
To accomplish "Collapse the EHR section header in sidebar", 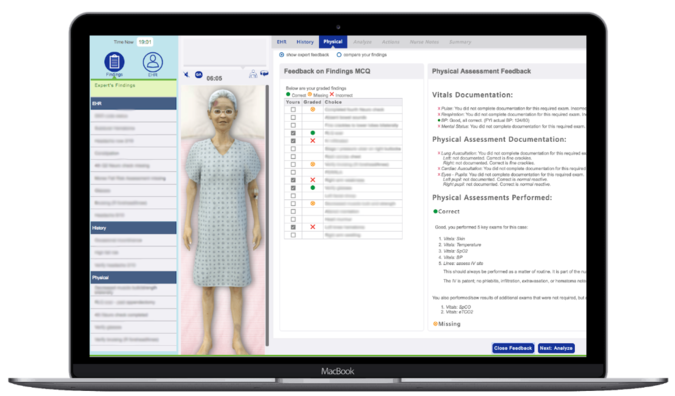I will coord(133,103).
